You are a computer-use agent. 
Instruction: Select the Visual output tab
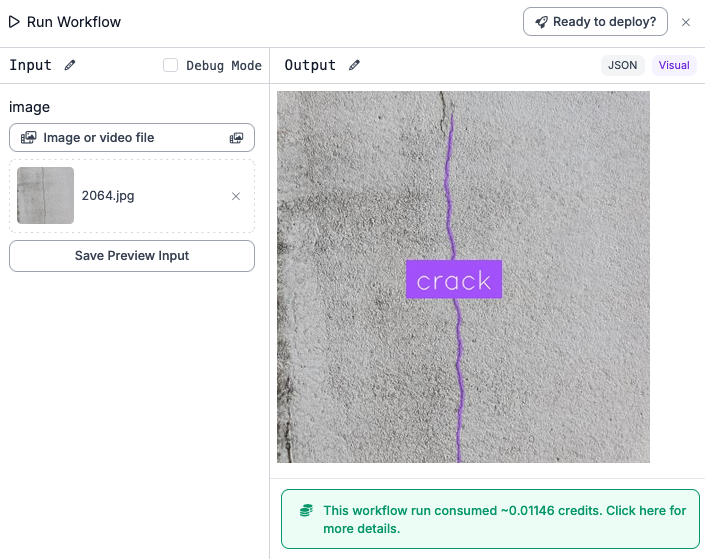[x=674, y=65]
